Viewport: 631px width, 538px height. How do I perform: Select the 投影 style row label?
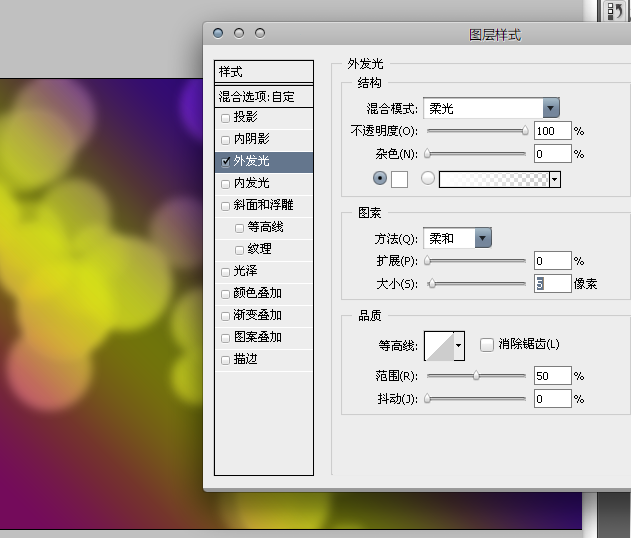coord(245,117)
